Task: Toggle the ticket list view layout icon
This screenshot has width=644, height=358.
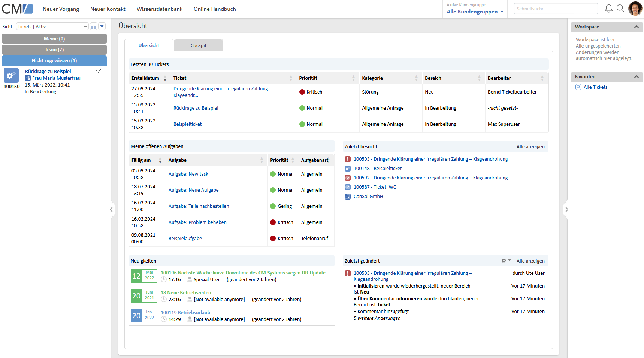Action: tap(94, 26)
